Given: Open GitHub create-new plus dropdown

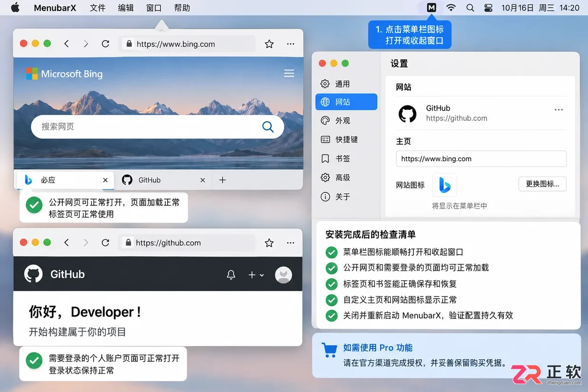Looking at the screenshot, I should [x=256, y=275].
